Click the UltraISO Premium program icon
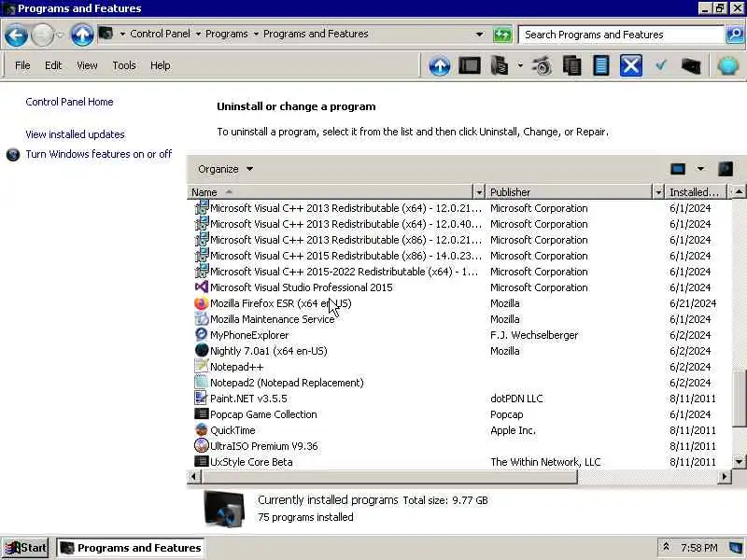Image resolution: width=747 pixels, height=560 pixels. [202, 446]
